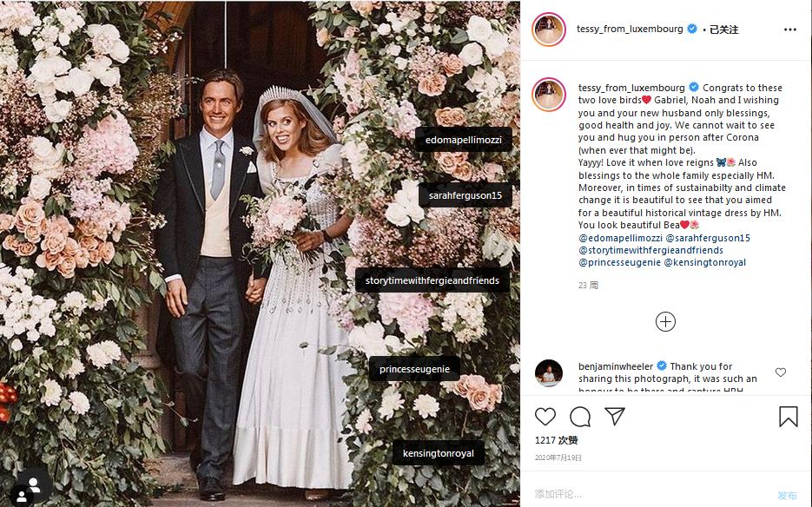Open tessy_from_luxembourg's header profile picture
This screenshot has width=812, height=507.
pos(549,30)
